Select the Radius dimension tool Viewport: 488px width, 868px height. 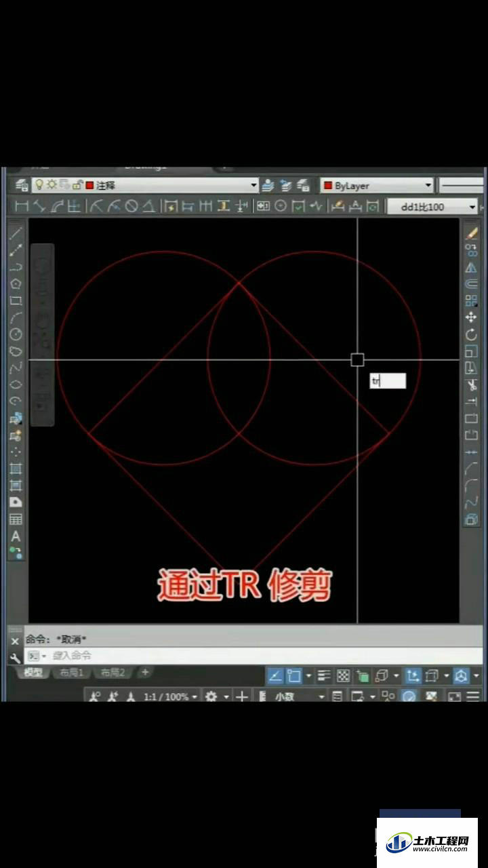point(96,206)
